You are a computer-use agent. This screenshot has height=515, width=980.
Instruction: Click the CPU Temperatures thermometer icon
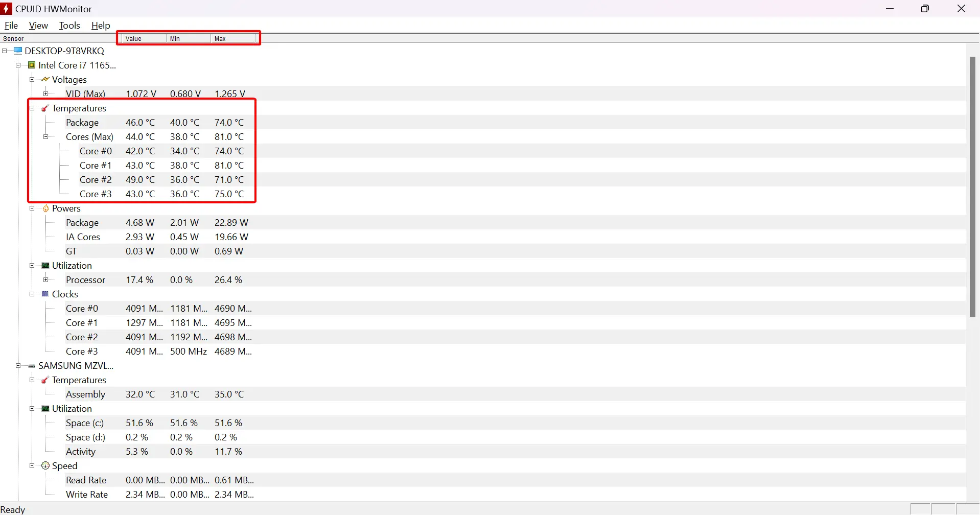pyautogui.click(x=45, y=108)
